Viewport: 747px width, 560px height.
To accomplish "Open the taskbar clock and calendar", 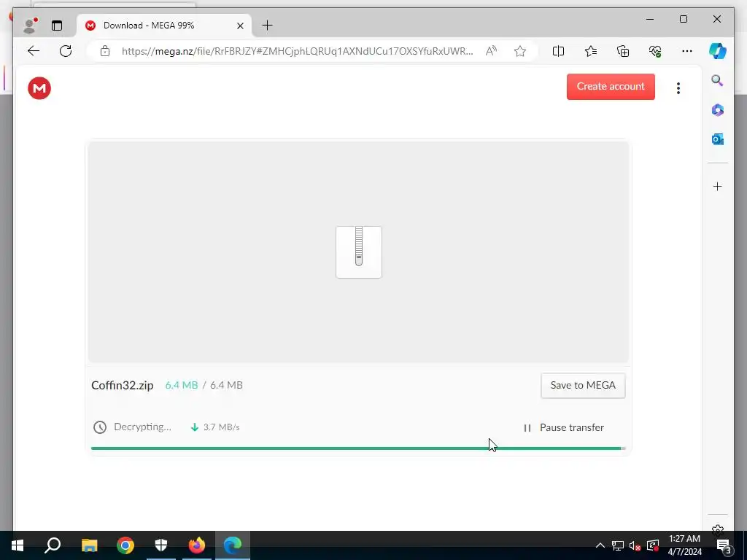I will 684,545.
